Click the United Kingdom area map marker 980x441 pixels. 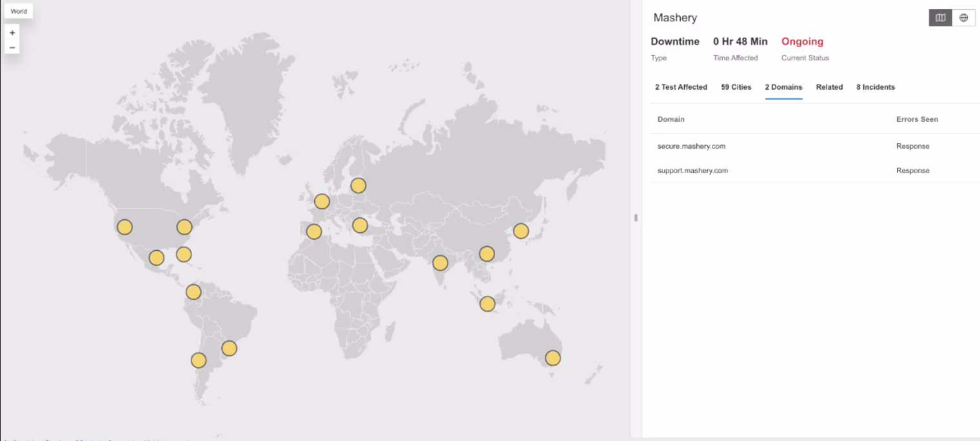point(322,201)
